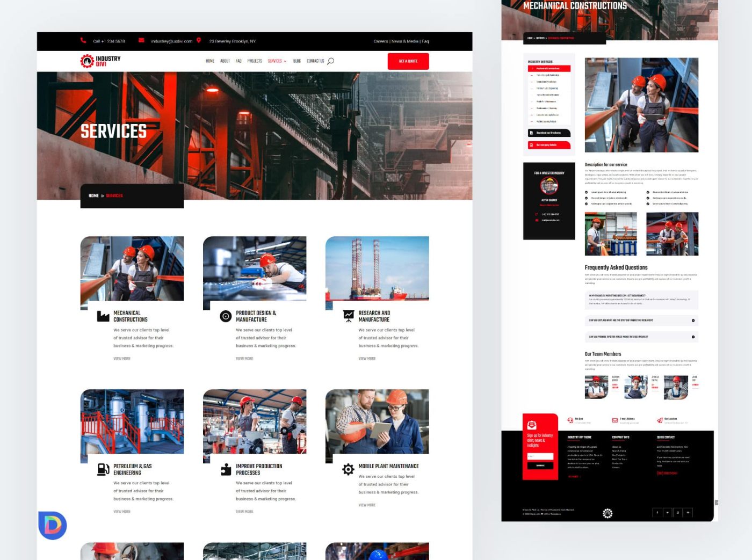This screenshot has height=560, width=752.
Task: Click the gas pump icon beside Petroleum & Gas Engineering
Action: click(103, 469)
